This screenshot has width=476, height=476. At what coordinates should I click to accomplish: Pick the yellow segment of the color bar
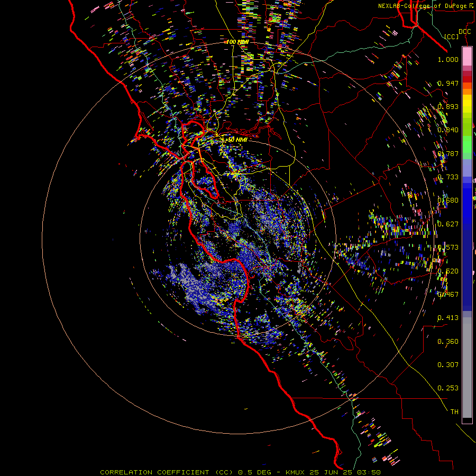point(467,104)
